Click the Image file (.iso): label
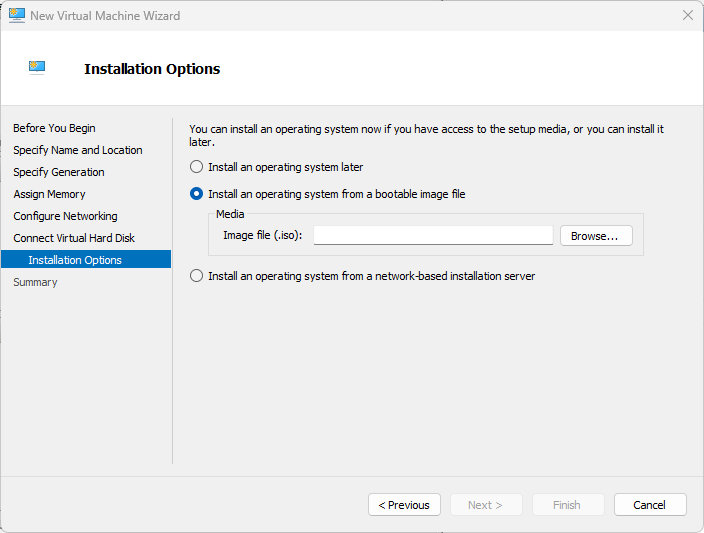 (263, 235)
